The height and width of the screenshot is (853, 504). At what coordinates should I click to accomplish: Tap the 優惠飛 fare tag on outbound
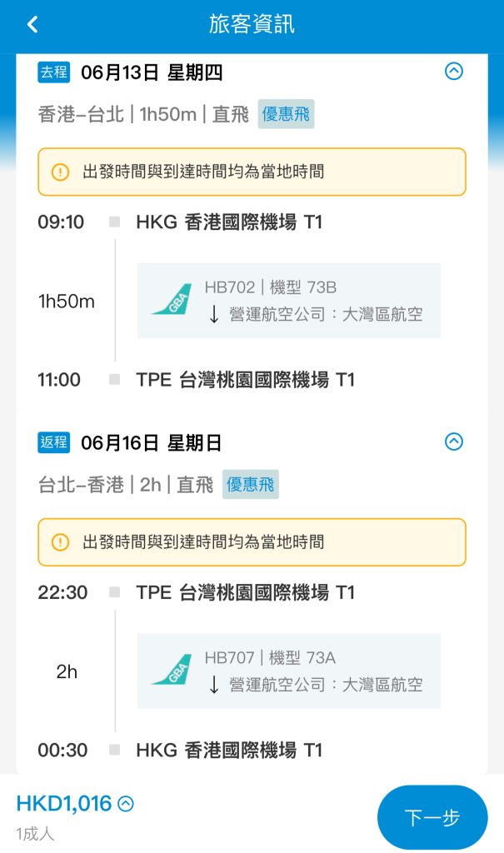tap(286, 115)
